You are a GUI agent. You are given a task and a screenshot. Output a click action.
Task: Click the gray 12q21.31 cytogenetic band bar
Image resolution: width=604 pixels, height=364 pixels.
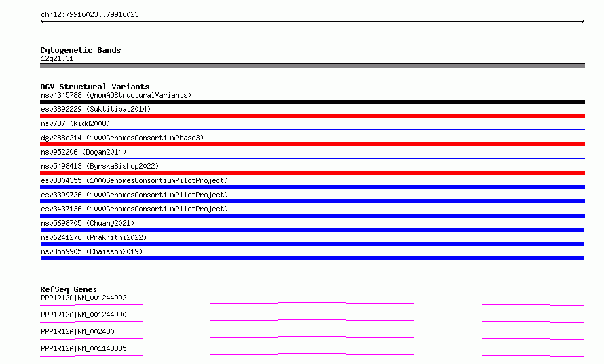point(312,66)
